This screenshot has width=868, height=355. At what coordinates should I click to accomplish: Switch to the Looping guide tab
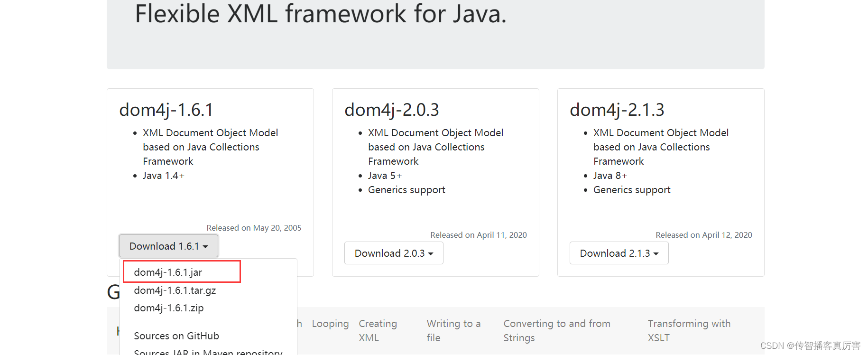point(330,324)
